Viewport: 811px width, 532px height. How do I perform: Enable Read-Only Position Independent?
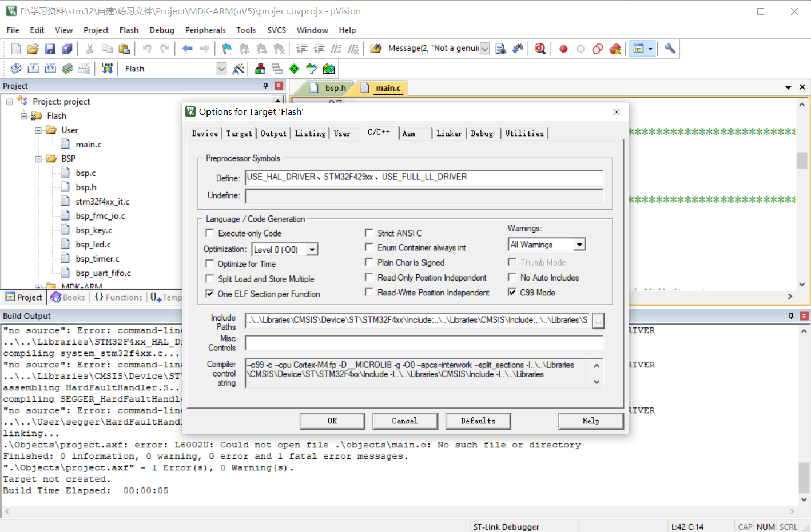click(x=369, y=277)
